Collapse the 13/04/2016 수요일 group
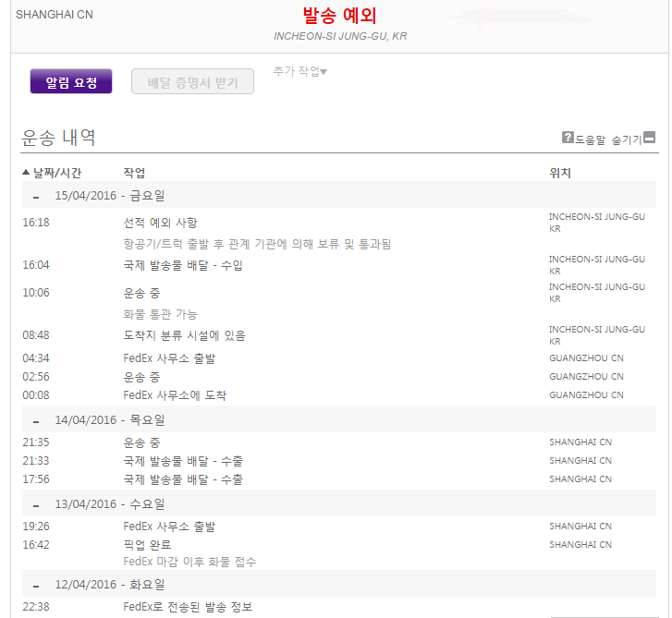Image resolution: width=672 pixels, height=618 pixels. point(36,505)
